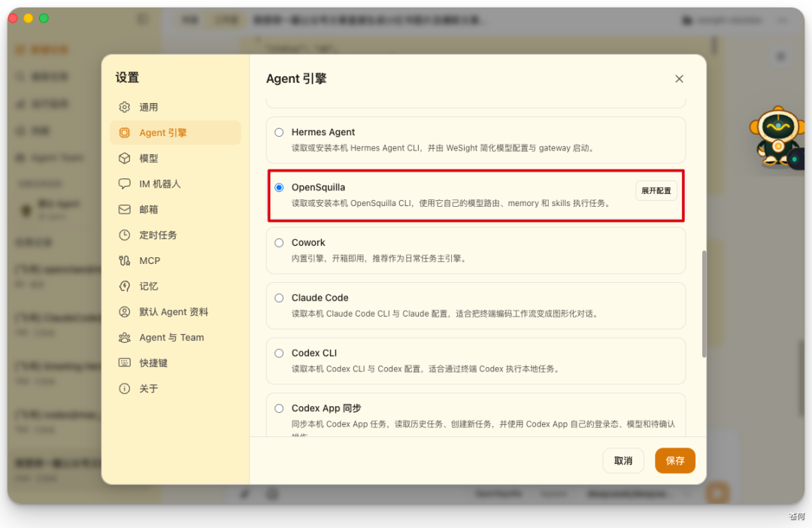Click the Codex CLI description text
The height and width of the screenshot is (528, 812).
coord(426,369)
